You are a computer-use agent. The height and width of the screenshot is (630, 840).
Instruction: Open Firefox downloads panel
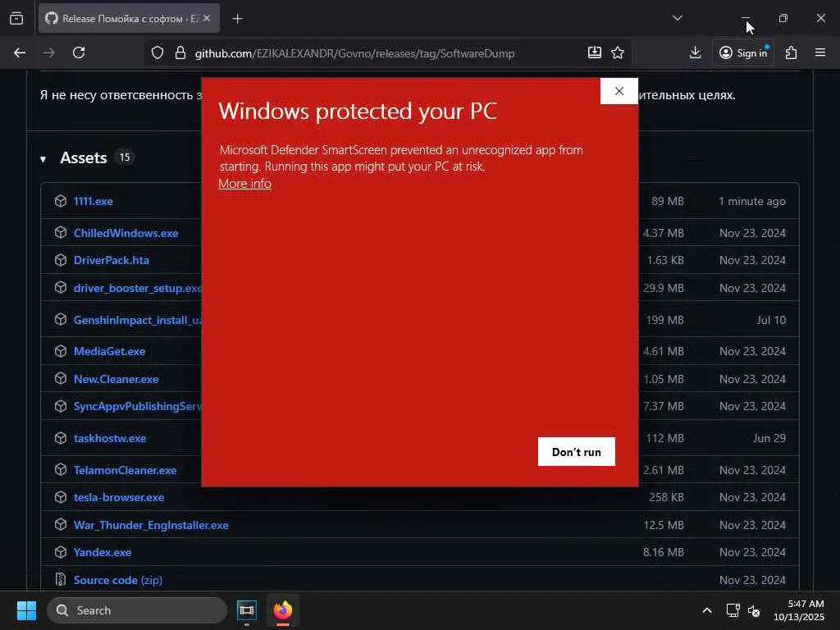coord(695,52)
